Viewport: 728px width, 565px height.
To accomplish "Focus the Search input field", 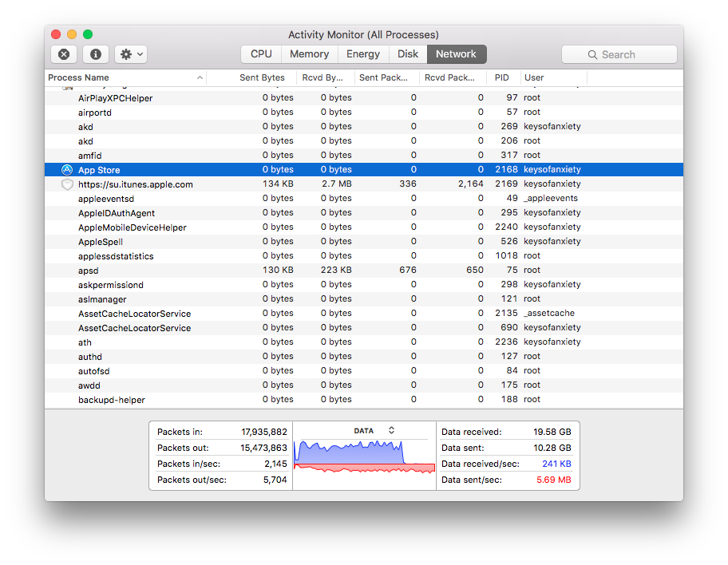I will click(619, 54).
